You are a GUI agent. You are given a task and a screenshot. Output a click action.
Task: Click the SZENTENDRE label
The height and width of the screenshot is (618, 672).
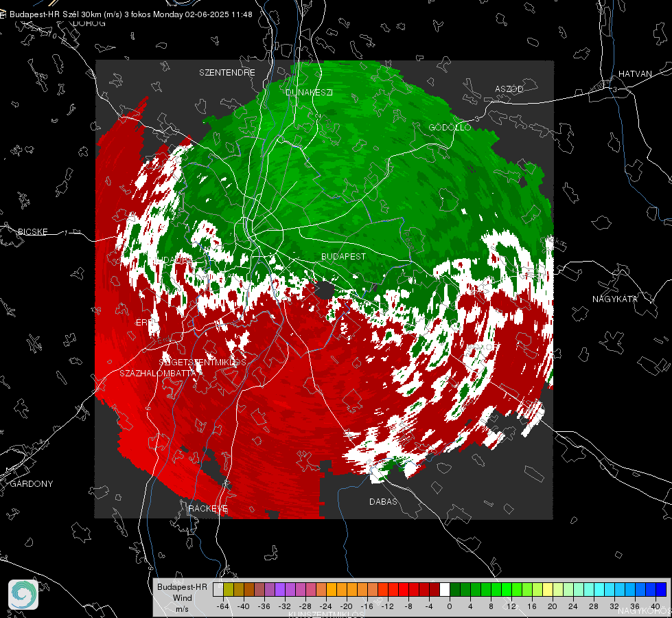coord(227,73)
